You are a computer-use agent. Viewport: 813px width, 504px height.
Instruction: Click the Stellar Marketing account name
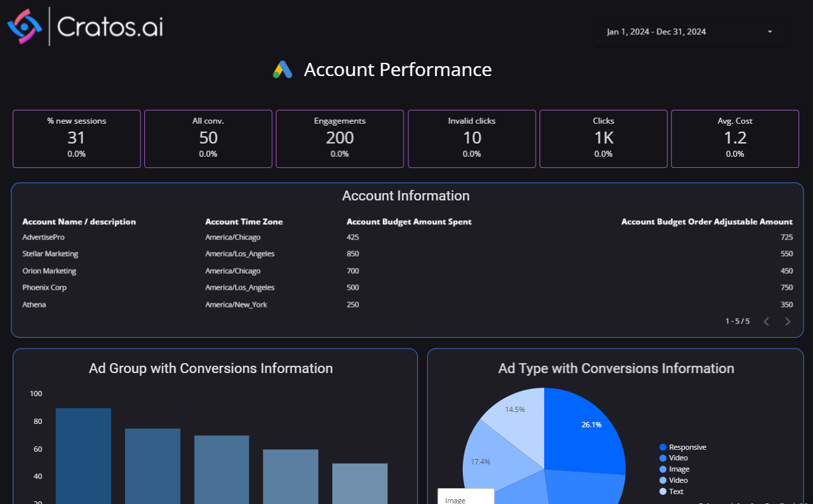50,254
